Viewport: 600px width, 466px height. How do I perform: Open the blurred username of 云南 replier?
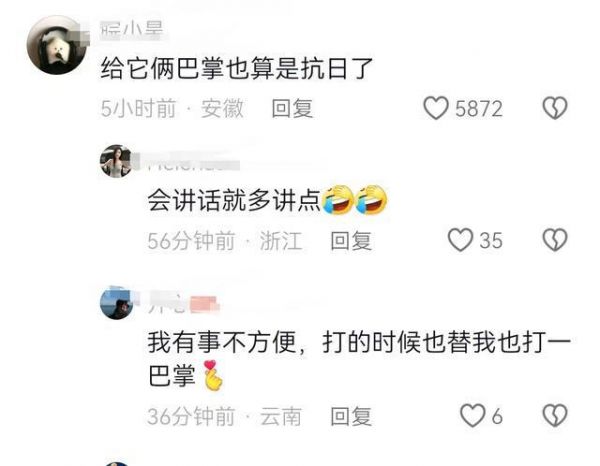click(184, 305)
